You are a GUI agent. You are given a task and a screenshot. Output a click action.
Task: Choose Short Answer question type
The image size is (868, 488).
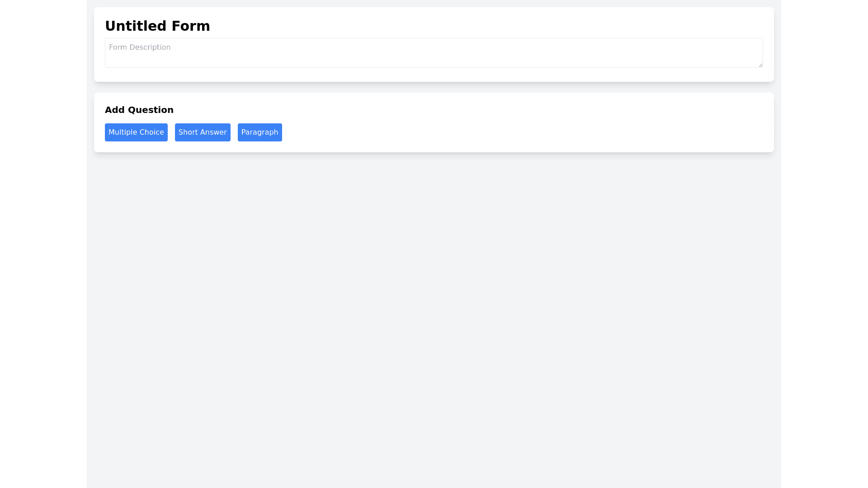[203, 132]
